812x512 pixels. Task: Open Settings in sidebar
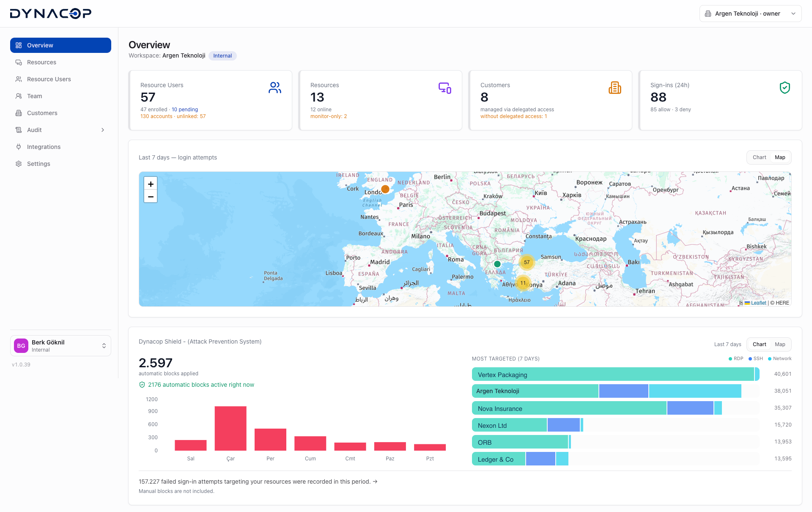[60, 164]
